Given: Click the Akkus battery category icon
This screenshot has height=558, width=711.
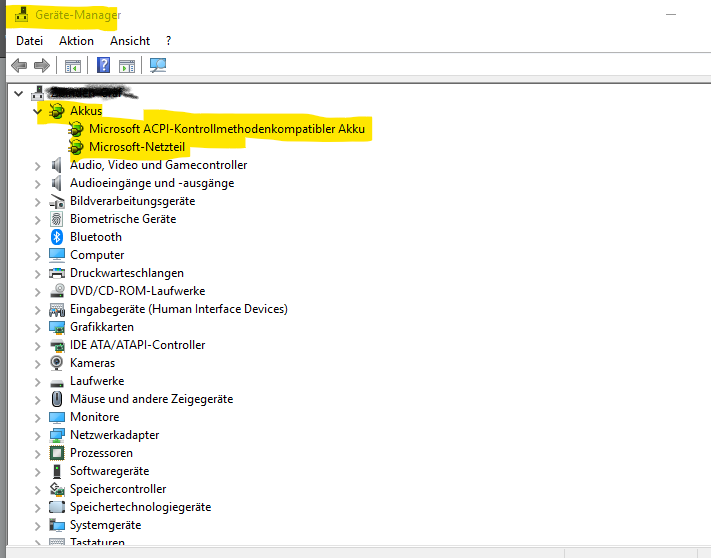Looking at the screenshot, I should point(57,111).
